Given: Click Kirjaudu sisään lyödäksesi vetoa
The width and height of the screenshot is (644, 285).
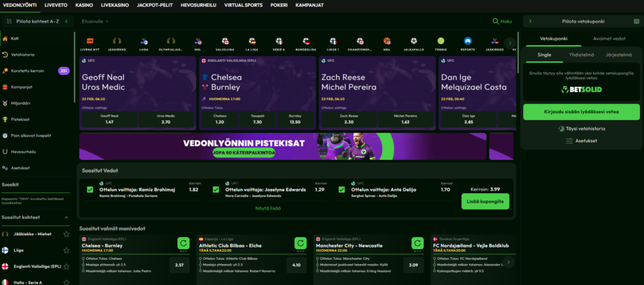Looking at the screenshot, I should [581, 112].
